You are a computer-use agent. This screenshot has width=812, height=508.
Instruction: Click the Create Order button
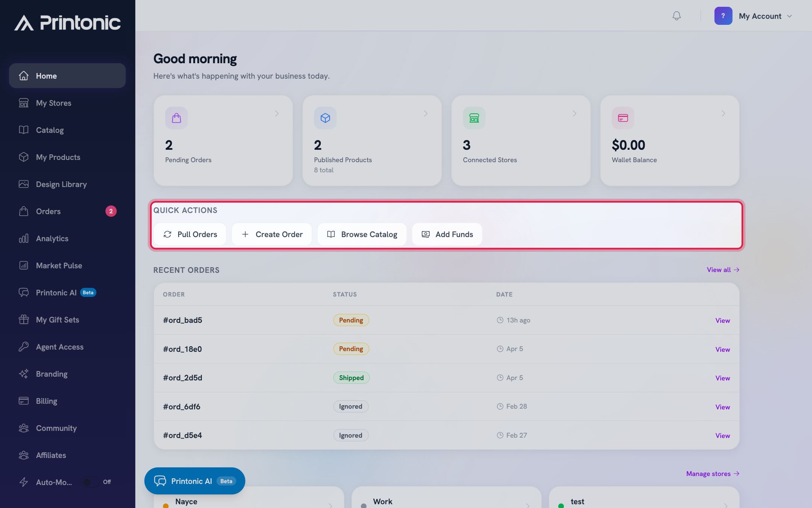coord(272,234)
